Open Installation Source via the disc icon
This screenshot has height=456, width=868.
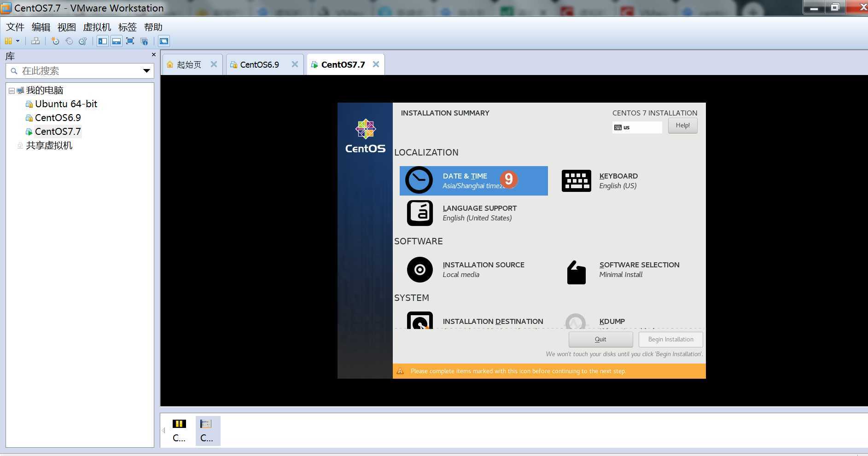click(419, 270)
